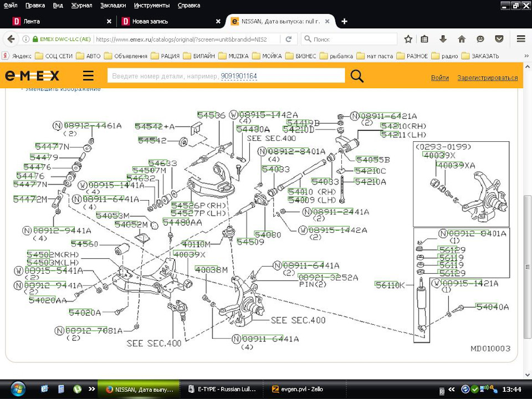Open the bookmarks list icon
This screenshot has height=399, width=532.
tap(424, 39)
